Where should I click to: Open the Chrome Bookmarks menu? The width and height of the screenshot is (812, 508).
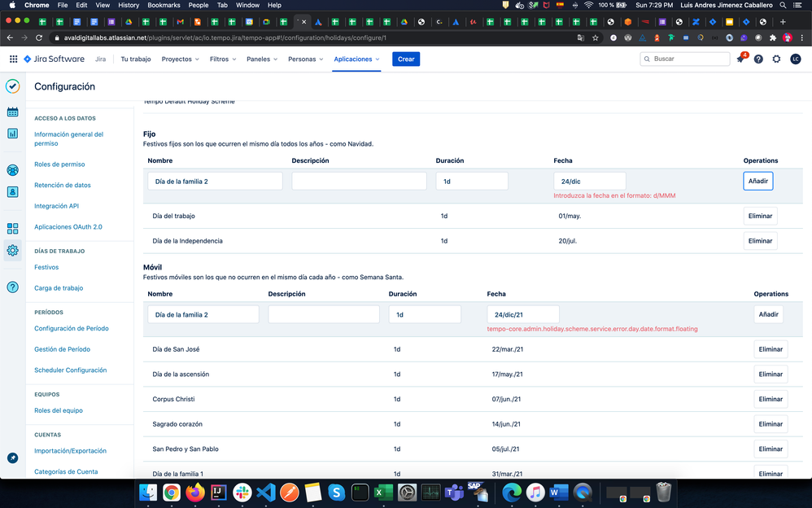click(x=164, y=5)
